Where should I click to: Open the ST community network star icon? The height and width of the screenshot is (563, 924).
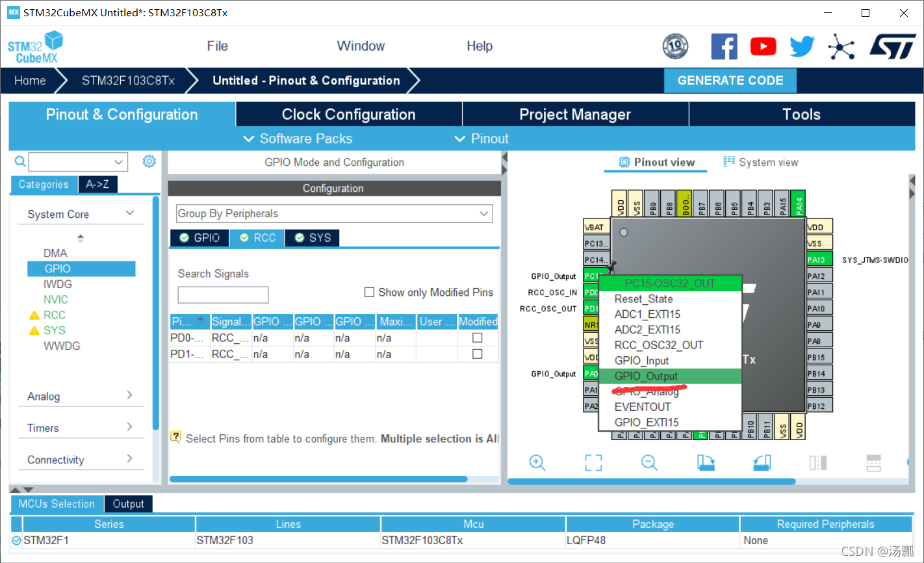pos(841,47)
